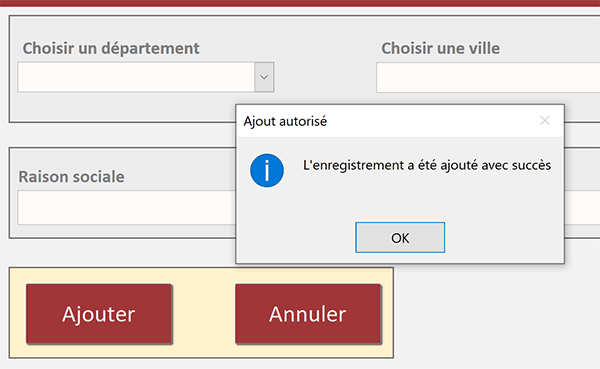Screen dimensions: 600x369
Task: Click the Ajout autorisé dialog title
Action: pyautogui.click(x=285, y=121)
